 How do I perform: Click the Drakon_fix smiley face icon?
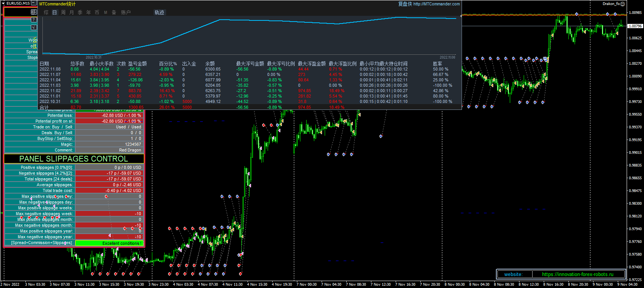click(622, 4)
